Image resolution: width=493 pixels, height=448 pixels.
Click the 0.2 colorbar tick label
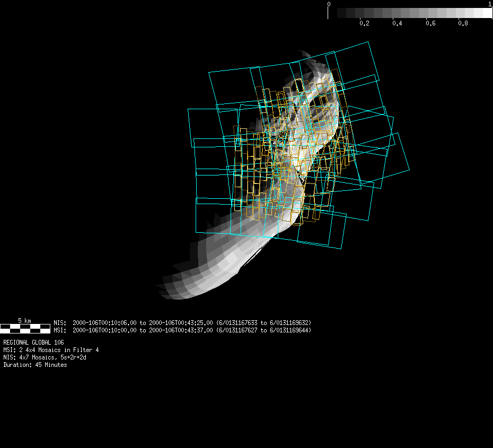click(364, 24)
